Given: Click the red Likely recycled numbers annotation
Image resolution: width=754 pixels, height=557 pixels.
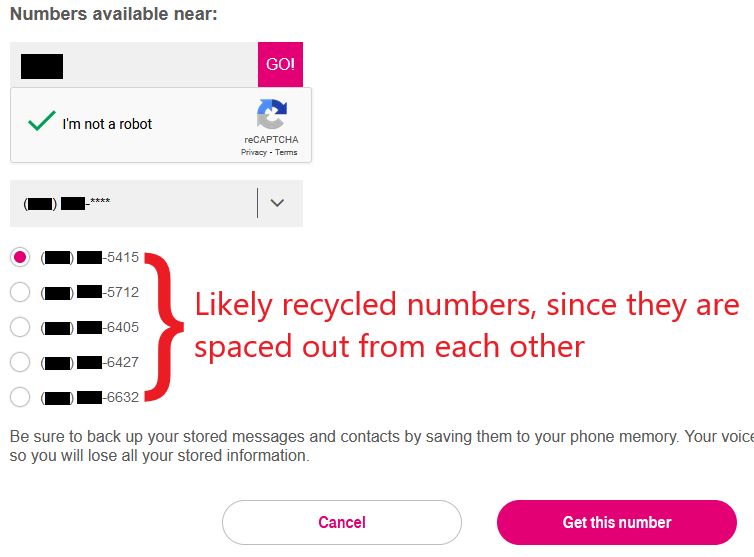Looking at the screenshot, I should [466, 326].
